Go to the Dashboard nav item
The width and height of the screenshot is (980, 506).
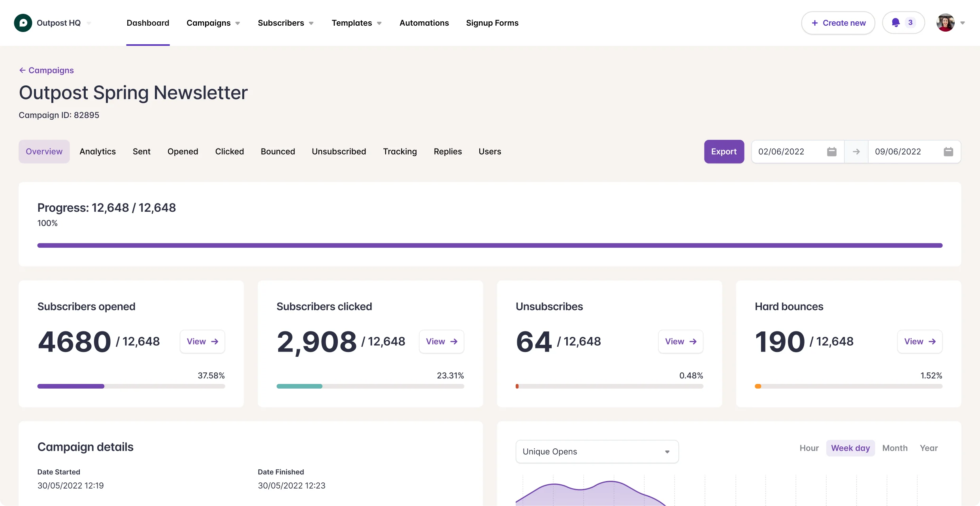148,23
